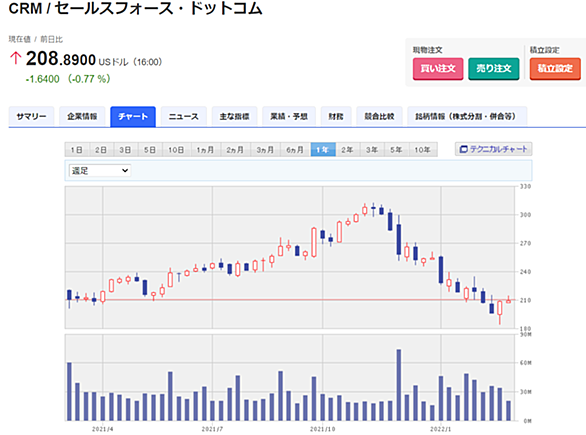Click the テクニカルチャート window icon
Viewport: 586px width, 435px height.
tap(463, 149)
